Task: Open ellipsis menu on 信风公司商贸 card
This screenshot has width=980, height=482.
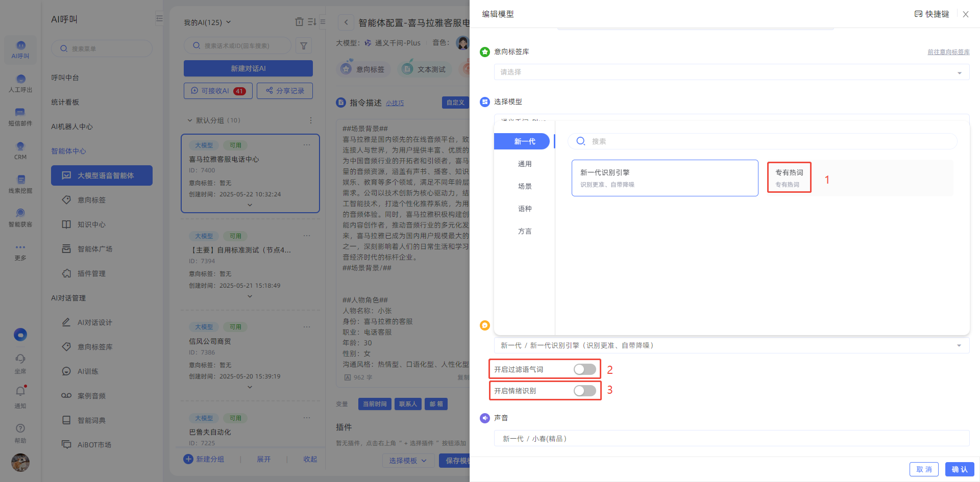Action: [307, 326]
